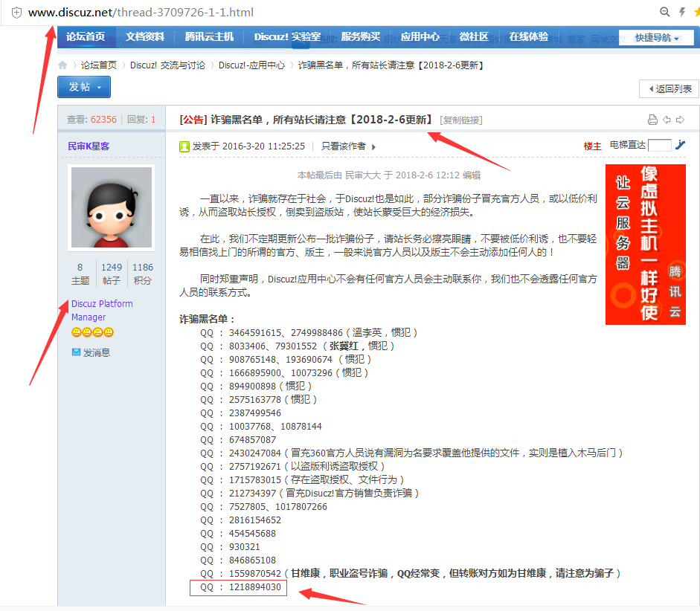Click the QQ 1218894030 line

[x=240, y=587]
